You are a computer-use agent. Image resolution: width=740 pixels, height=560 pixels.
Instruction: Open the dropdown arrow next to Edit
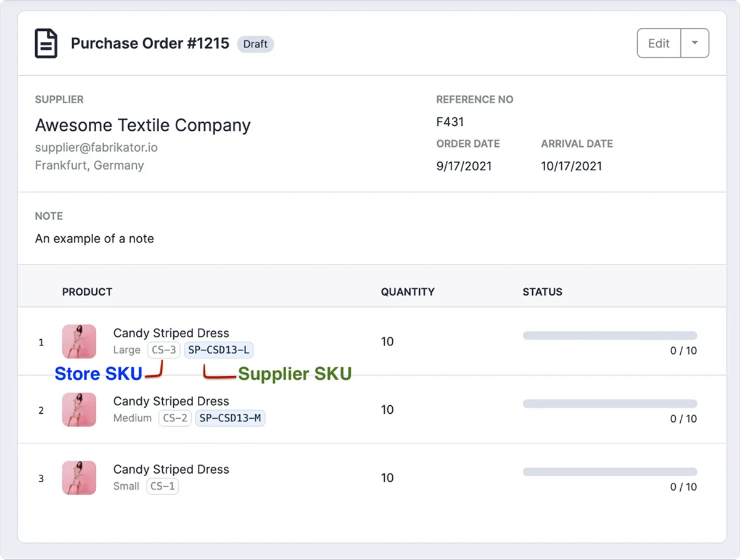[x=695, y=43]
